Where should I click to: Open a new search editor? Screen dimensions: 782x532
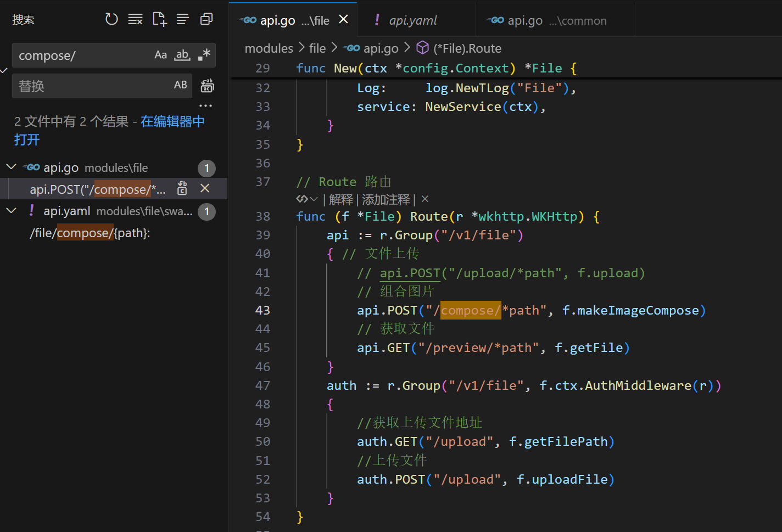159,19
